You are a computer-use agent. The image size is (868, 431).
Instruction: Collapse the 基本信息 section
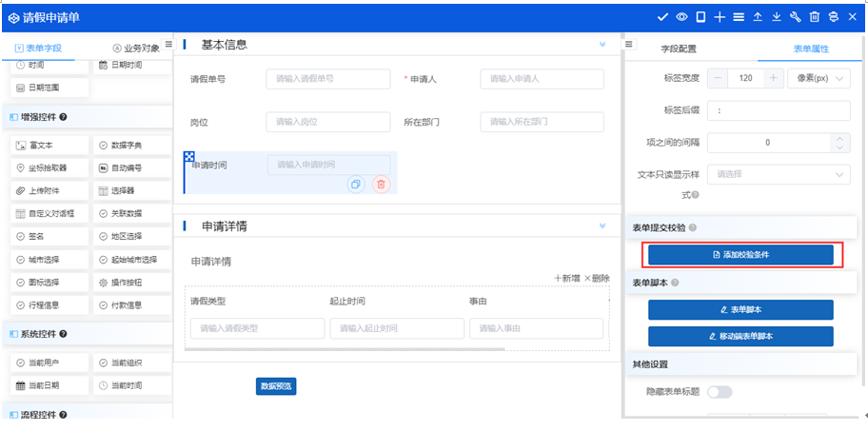pyautogui.click(x=602, y=45)
